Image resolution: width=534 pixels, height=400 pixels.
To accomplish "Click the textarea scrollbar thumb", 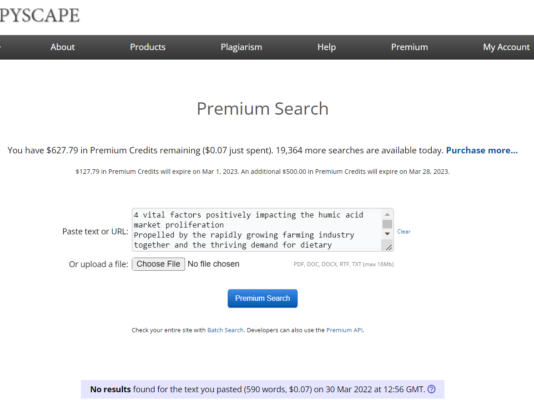I will click(387, 224).
